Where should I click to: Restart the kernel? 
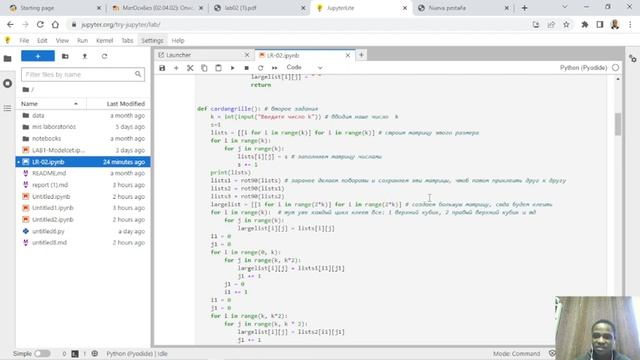[260, 68]
